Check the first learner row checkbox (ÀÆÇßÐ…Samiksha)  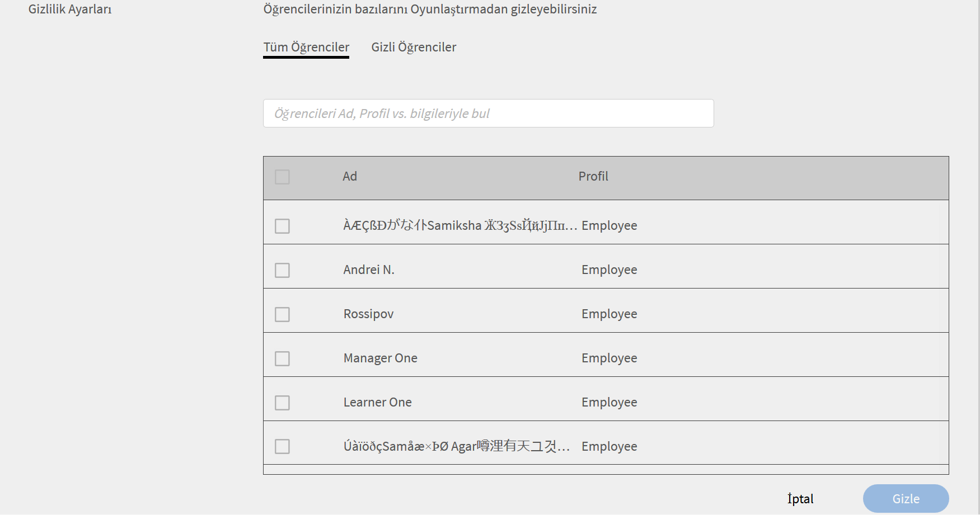point(282,226)
